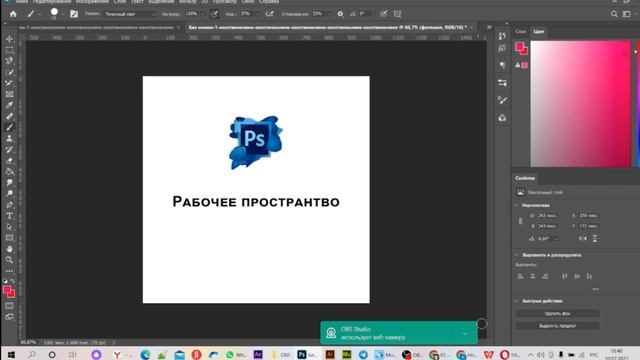Viewport: 640px width, 360px height.
Task: Close the active document tab
Action: click(x=471, y=27)
